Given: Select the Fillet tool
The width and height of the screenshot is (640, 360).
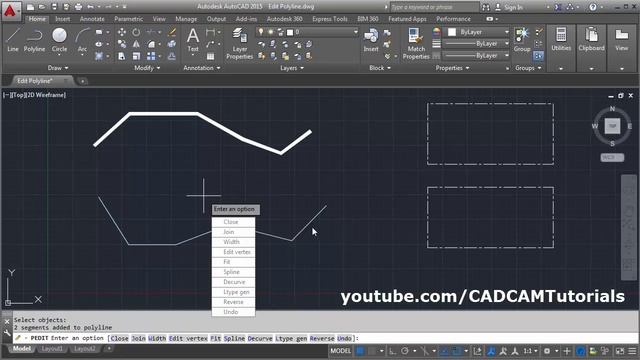Looking at the screenshot, I should click(151, 44).
